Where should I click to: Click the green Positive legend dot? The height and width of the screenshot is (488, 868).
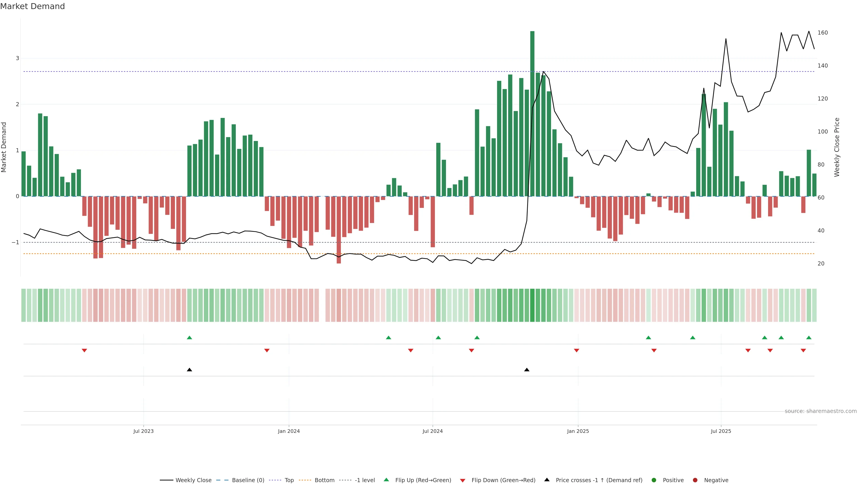pyautogui.click(x=654, y=480)
